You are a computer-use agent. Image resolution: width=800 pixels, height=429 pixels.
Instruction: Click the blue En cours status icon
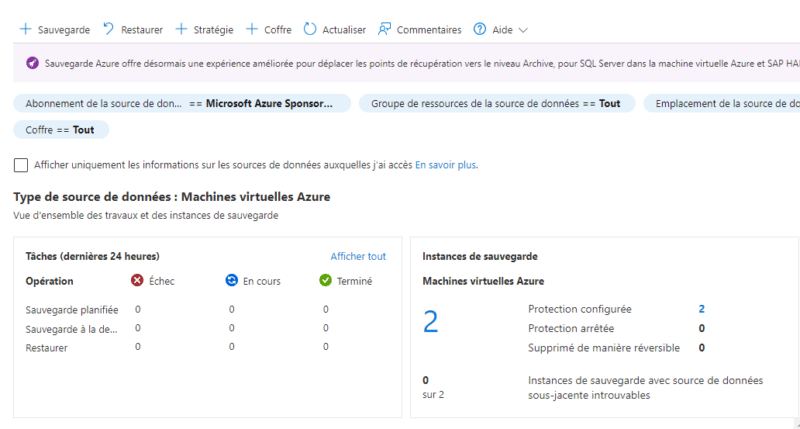pos(232,280)
